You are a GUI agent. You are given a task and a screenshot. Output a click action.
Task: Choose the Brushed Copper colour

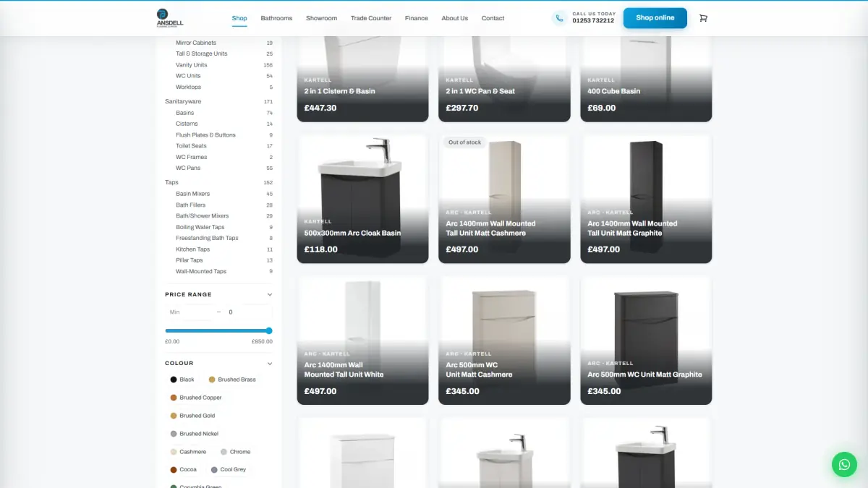(196, 398)
